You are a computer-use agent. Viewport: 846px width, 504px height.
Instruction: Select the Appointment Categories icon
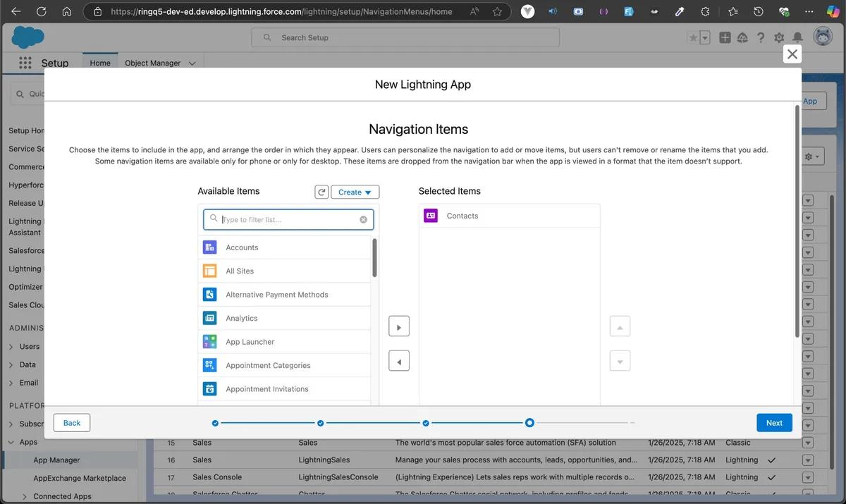click(209, 365)
